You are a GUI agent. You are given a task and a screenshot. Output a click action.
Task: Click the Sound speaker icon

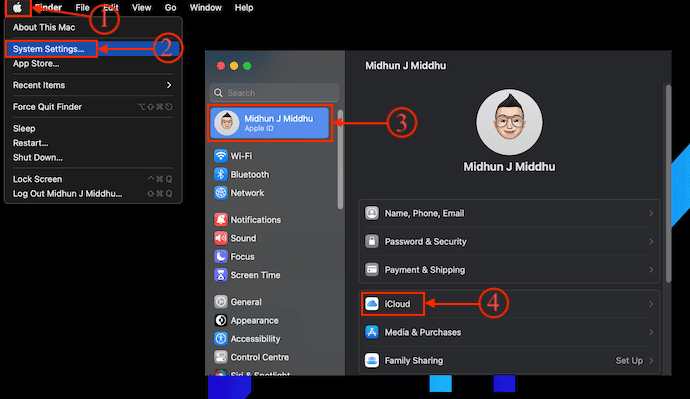220,238
